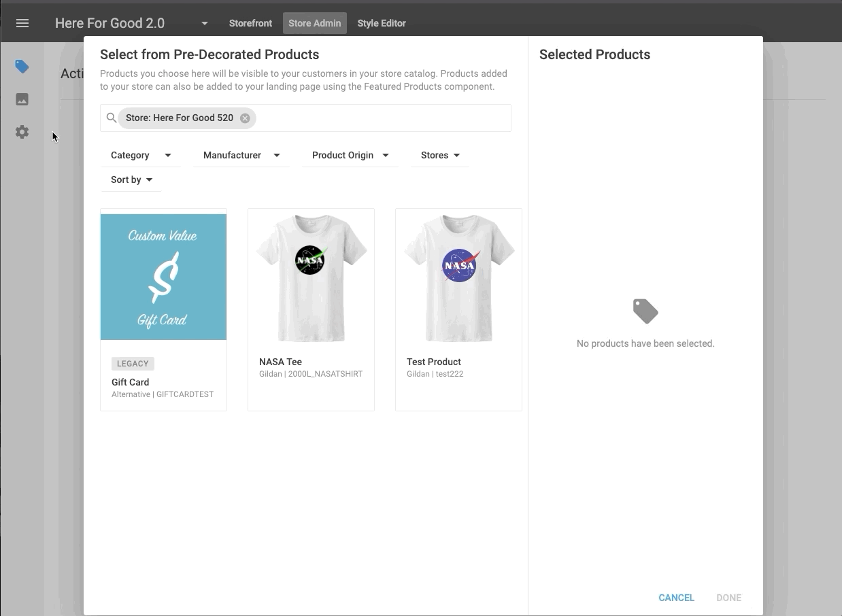
Task: Click the search magnifier icon
Action: tap(112, 118)
